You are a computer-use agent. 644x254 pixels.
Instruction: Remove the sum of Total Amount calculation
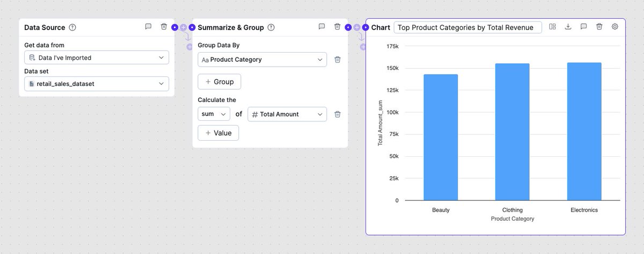point(337,114)
